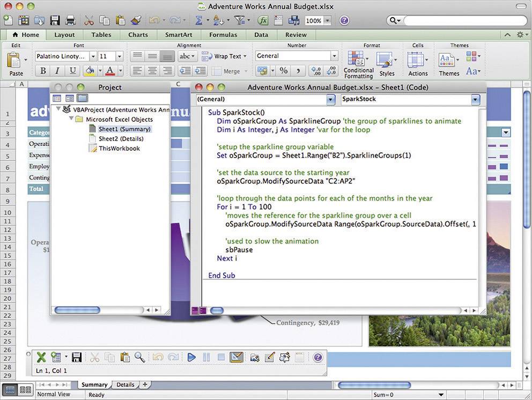532x400 pixels.
Task: Click Increase Indent icon in Alignment group
Action: [201, 71]
